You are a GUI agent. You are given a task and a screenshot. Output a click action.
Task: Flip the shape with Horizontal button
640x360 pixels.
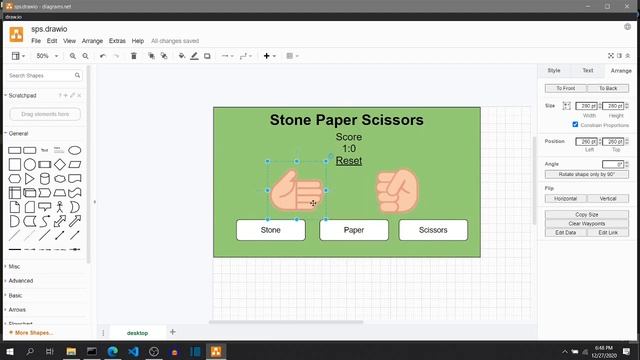click(x=565, y=198)
